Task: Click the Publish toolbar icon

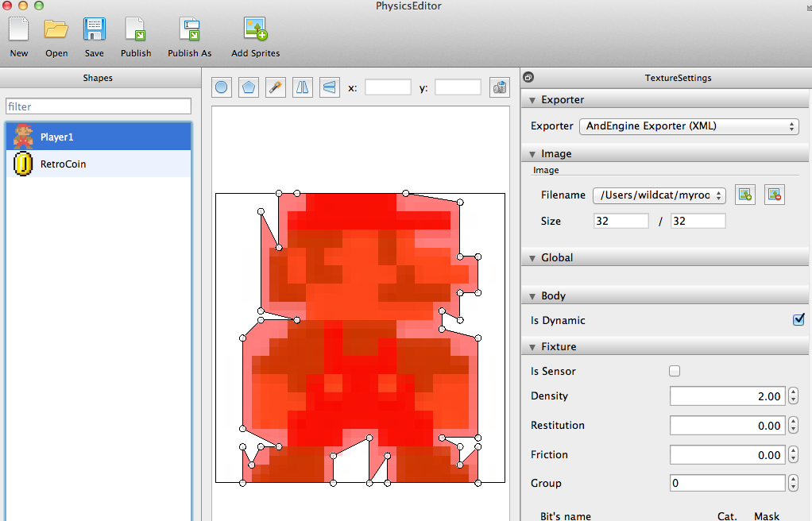Action: tap(136, 29)
